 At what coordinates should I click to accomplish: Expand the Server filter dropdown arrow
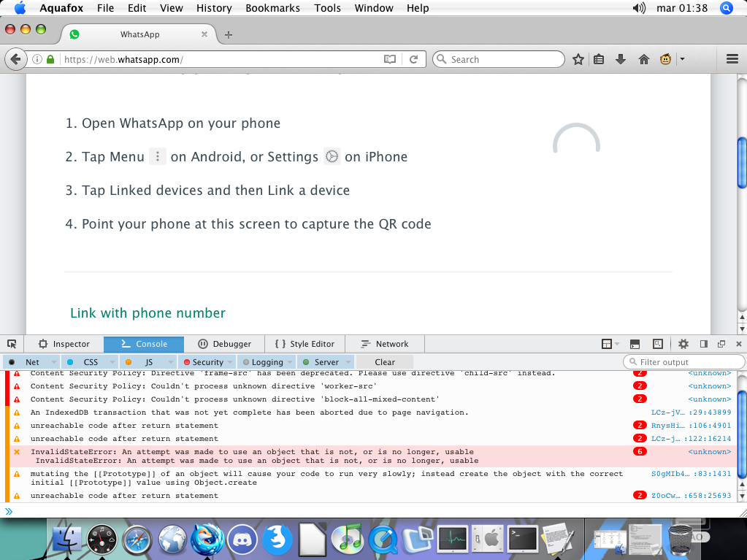coord(348,362)
